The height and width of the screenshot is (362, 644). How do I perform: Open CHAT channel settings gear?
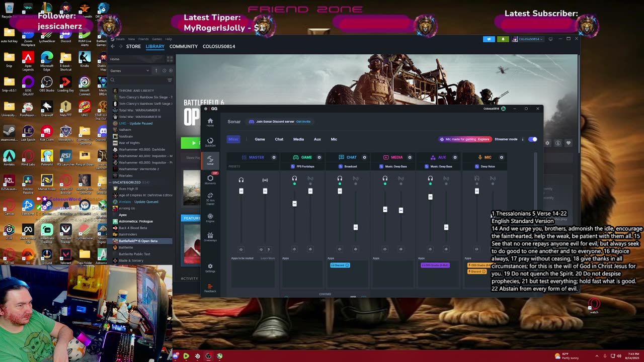coord(364,157)
